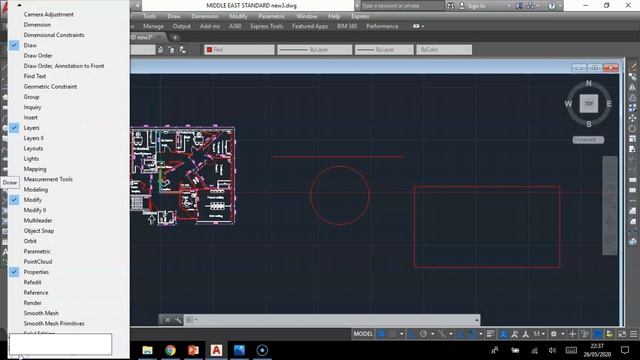Toggle polar tracking in status bar
Screen dimensions: 640x360
tap(423, 334)
